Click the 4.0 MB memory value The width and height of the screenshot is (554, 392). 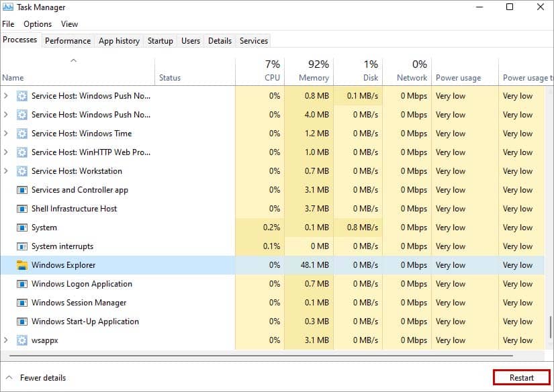(316, 115)
